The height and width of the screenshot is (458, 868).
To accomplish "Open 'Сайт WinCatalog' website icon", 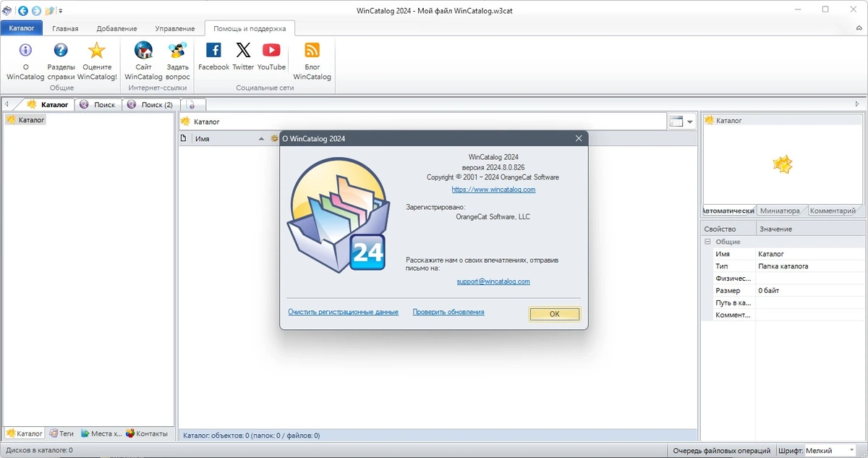I will [x=143, y=60].
